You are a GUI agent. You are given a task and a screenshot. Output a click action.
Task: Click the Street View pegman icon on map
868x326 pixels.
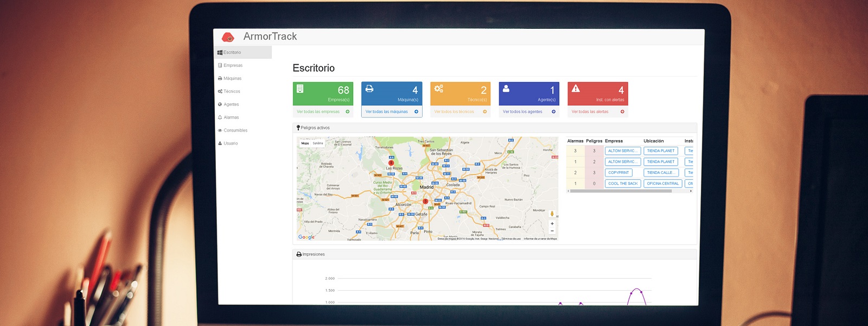[552, 214]
